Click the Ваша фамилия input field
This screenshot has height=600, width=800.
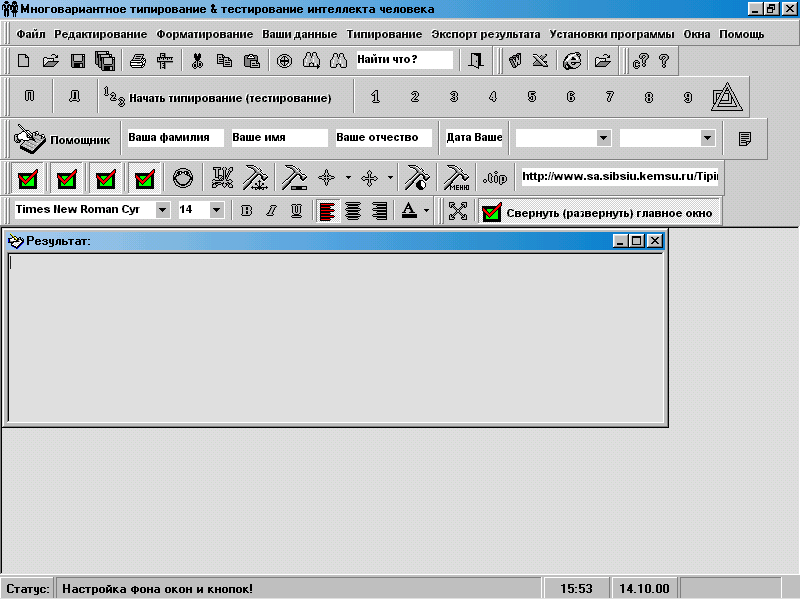click(175, 138)
